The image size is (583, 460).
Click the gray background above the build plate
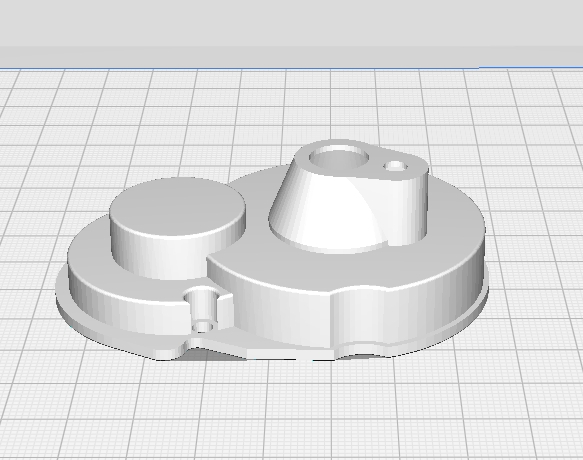[x=292, y=33]
